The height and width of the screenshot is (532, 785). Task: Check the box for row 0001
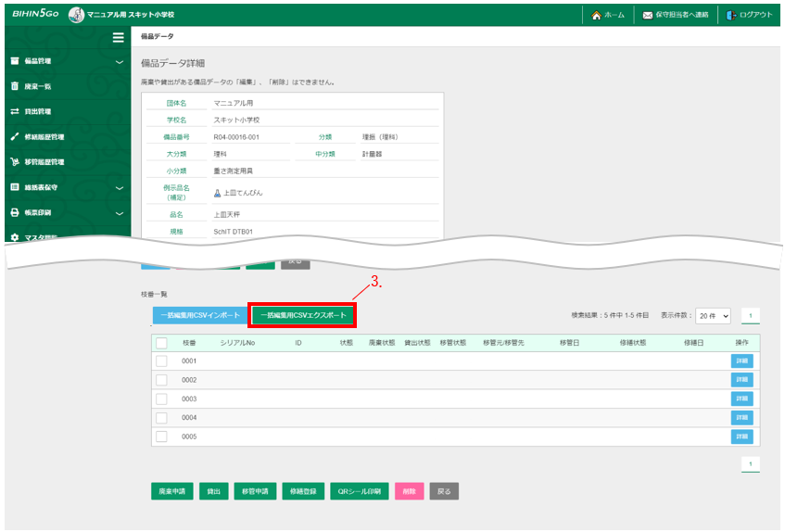[x=161, y=361]
